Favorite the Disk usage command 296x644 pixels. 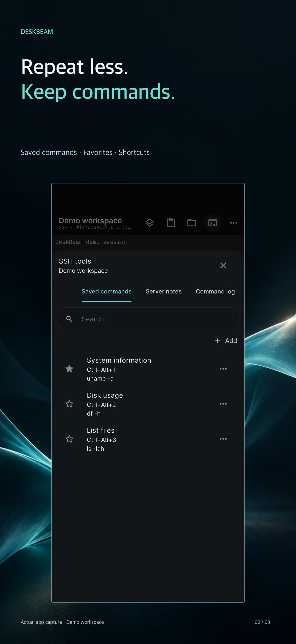(x=69, y=404)
